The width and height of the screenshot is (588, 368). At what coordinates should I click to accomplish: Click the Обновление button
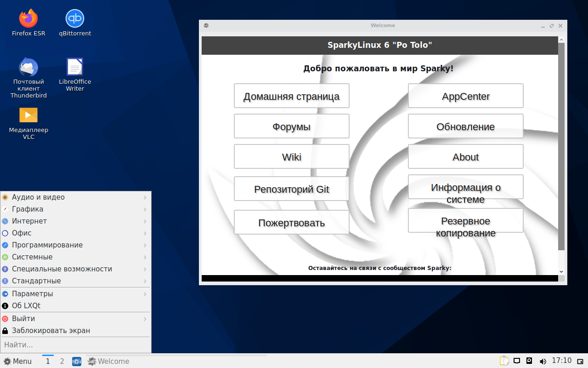pyautogui.click(x=466, y=126)
